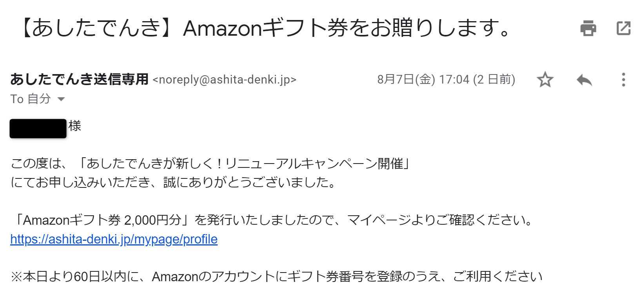Star this email from あしたでんき

click(545, 80)
